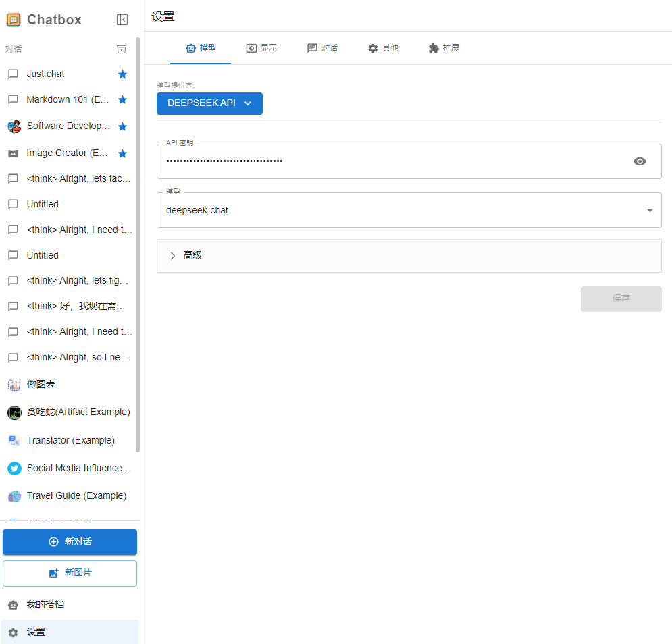Click the Just chat bubble icon
The height and width of the screenshot is (644, 672).
click(x=14, y=74)
